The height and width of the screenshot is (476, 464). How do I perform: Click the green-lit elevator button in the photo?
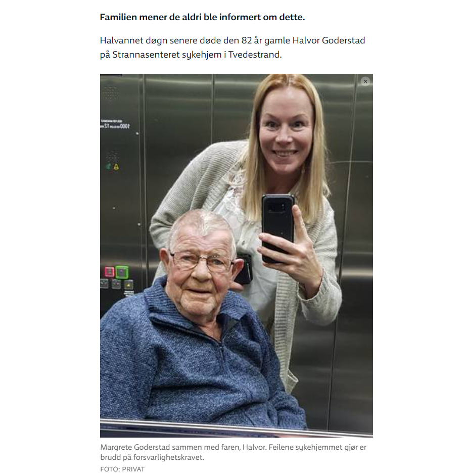click(x=121, y=272)
